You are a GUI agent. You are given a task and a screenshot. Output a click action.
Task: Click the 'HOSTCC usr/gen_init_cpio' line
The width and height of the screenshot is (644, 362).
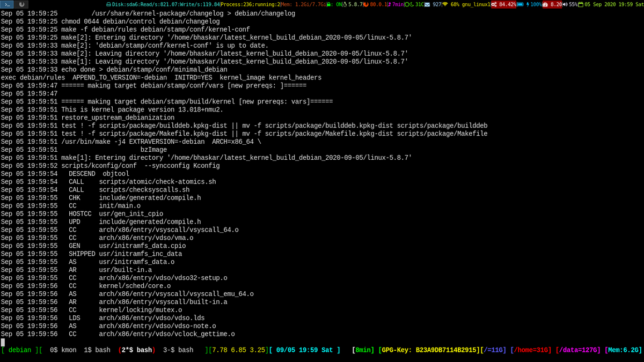point(82,215)
